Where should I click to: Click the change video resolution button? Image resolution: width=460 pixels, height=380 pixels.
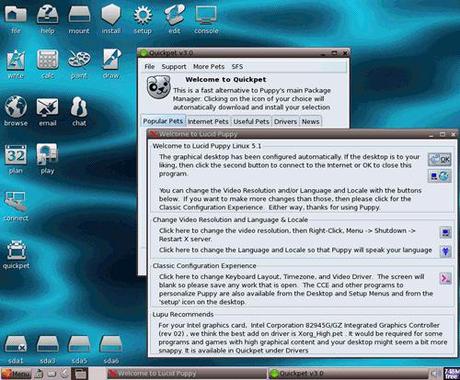pyautogui.click(x=445, y=232)
